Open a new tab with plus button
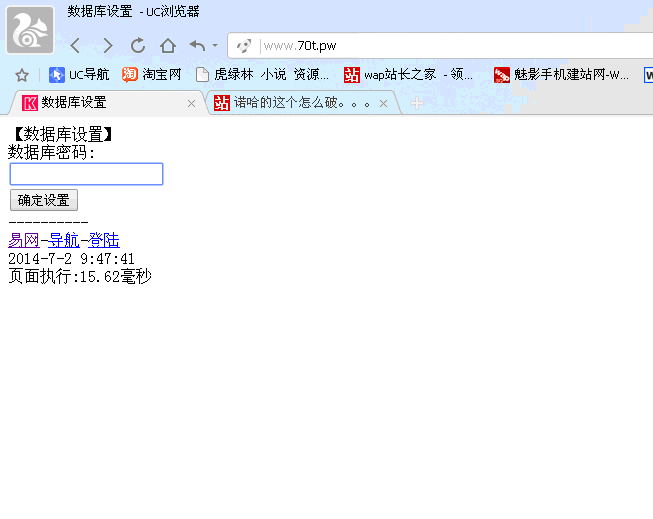This screenshot has width=653, height=519. (416, 103)
